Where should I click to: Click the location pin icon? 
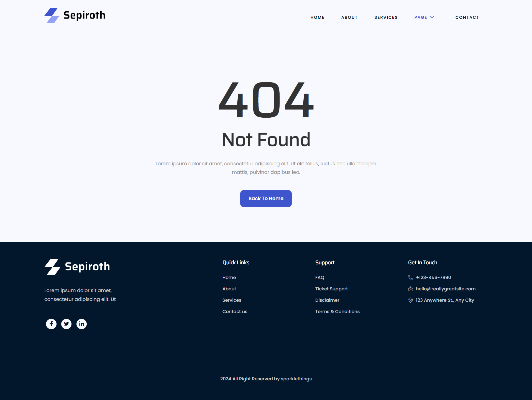(411, 300)
